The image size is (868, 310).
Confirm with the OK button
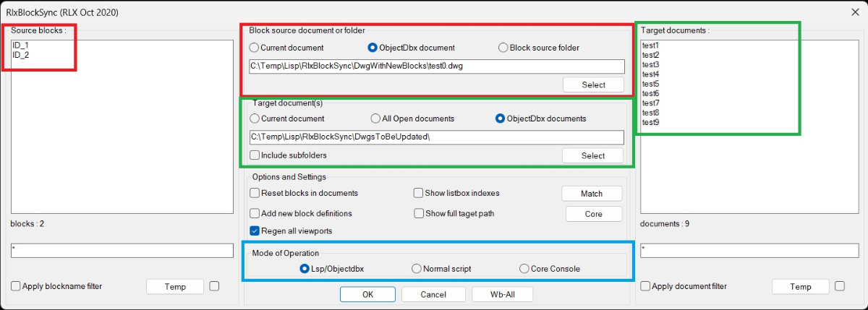pyautogui.click(x=367, y=294)
